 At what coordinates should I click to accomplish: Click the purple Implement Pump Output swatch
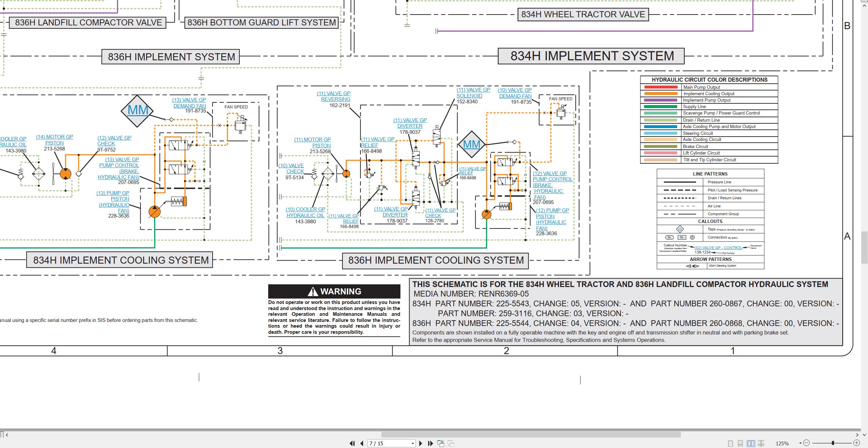pyautogui.click(x=661, y=100)
